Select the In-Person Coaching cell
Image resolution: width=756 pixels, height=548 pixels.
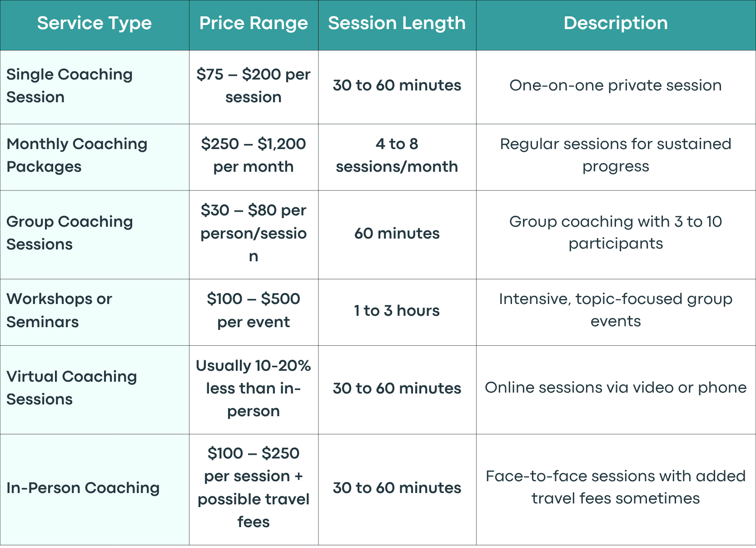click(94, 489)
